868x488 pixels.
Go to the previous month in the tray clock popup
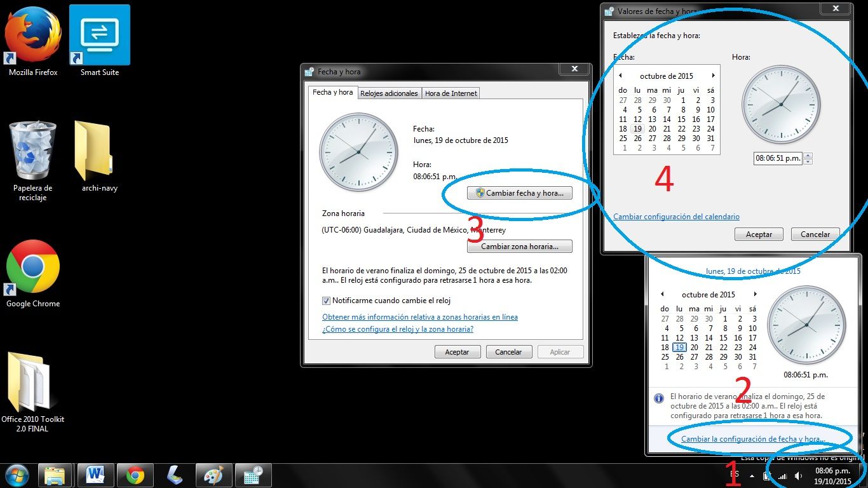662,294
